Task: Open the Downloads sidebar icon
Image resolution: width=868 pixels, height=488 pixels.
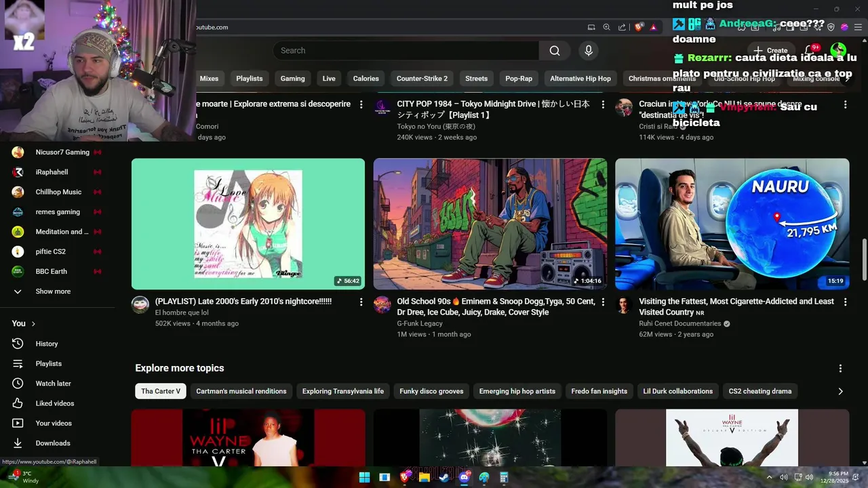Action: 18,443
